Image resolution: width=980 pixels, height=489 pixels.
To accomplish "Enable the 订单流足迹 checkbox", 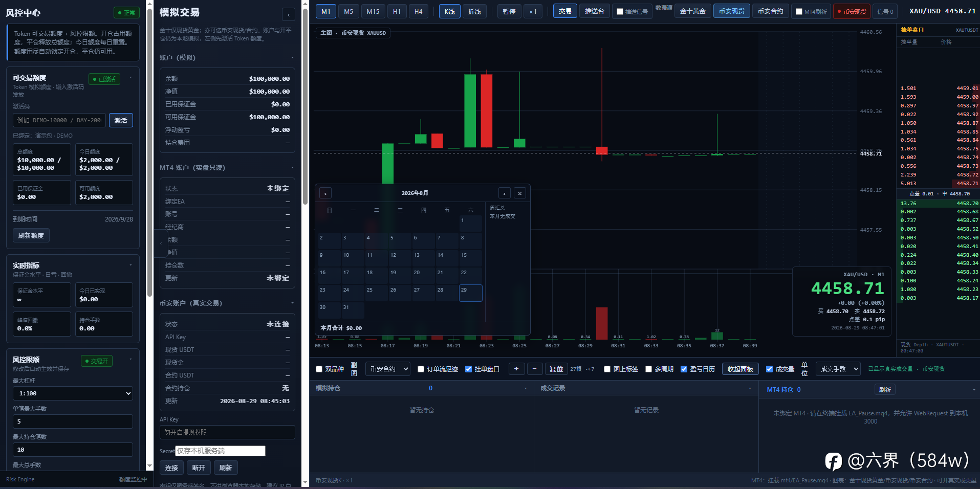I will click(421, 369).
